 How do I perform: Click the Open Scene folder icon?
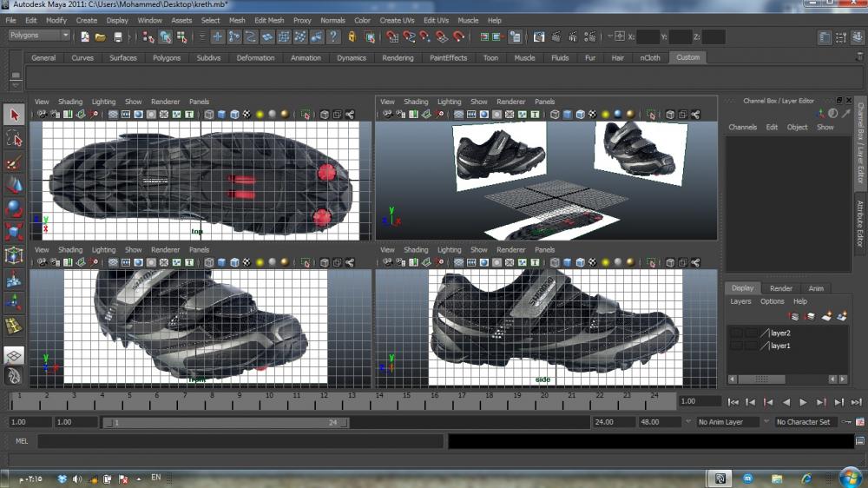pyautogui.click(x=101, y=37)
